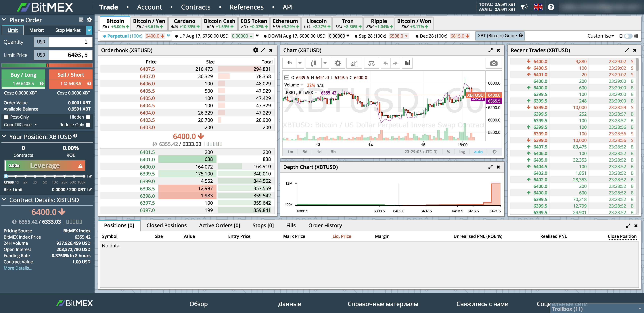Image resolution: width=644 pixels, height=313 pixels.
Task: Collapse the Place Order section
Action: (x=4, y=20)
